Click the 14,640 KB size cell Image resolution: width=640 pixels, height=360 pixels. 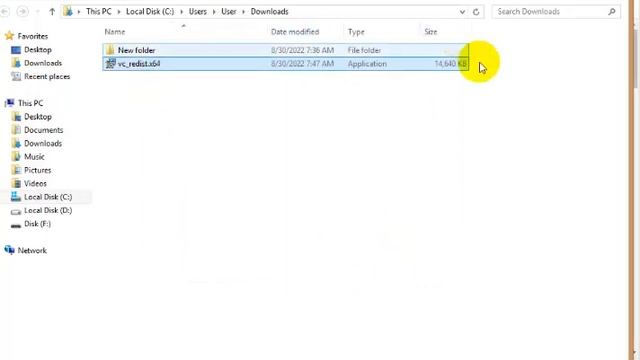tap(450, 64)
